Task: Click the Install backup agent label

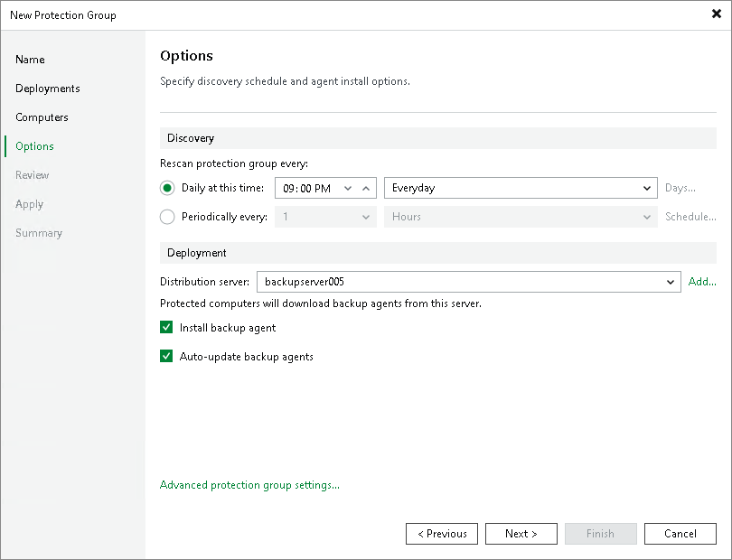Action: [228, 328]
